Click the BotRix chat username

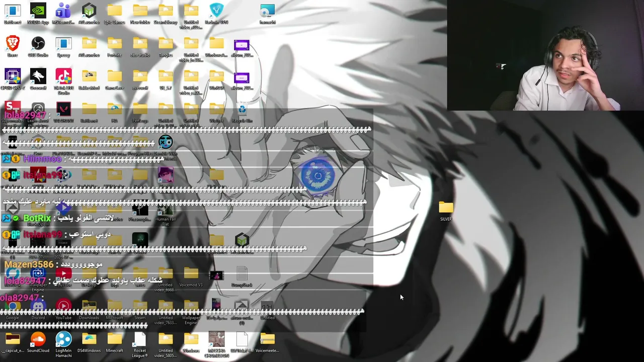(x=37, y=219)
